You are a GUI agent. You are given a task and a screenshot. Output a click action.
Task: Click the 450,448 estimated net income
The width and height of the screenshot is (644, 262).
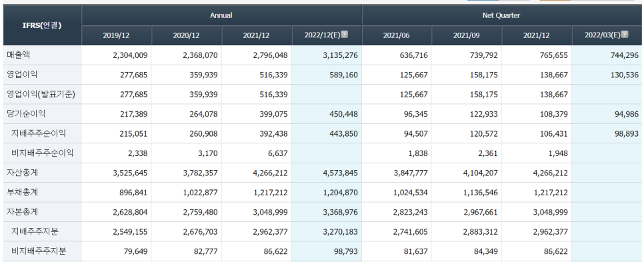(343, 114)
